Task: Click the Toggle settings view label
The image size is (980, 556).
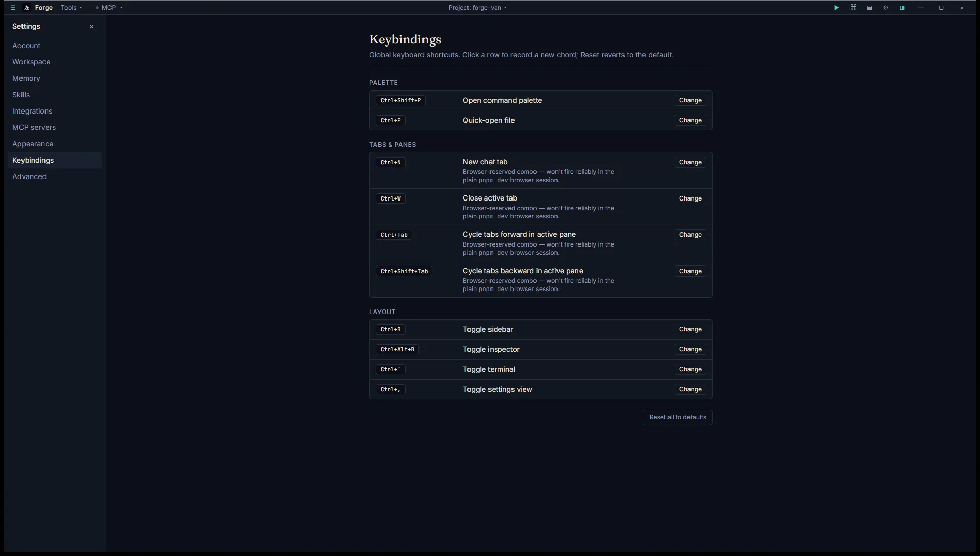Action: 498,389
